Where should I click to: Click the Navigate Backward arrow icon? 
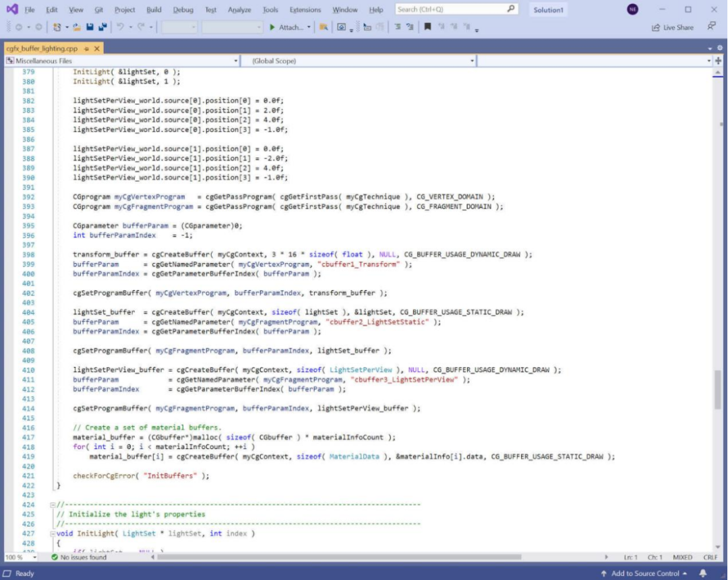20,27
